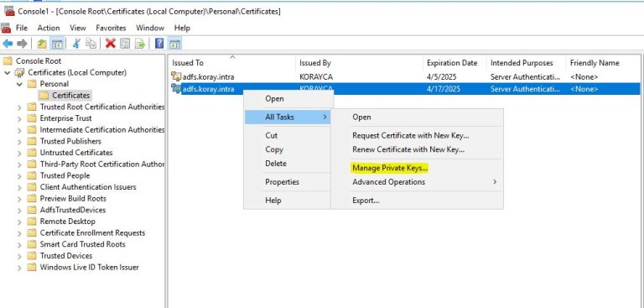644x308 pixels.
Task: Sort by the Intended Purposes column header
Action: point(527,63)
